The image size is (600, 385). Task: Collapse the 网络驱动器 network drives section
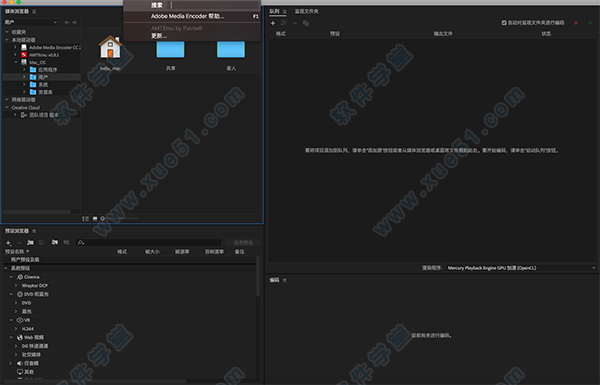[x=7, y=100]
